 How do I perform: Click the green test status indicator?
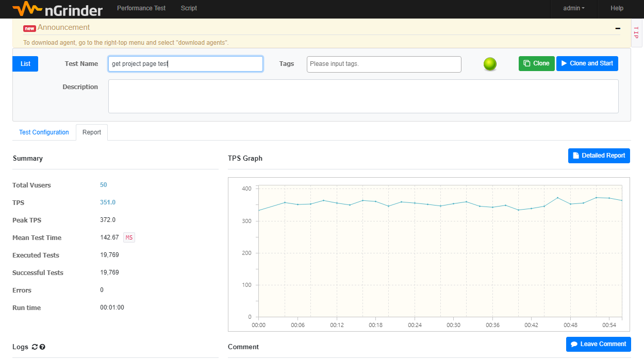490,64
